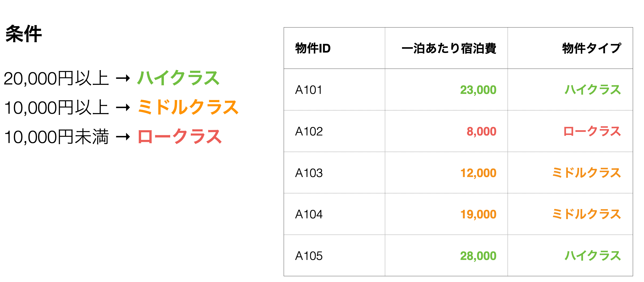Click the red 8,000 price cell

tap(481, 132)
